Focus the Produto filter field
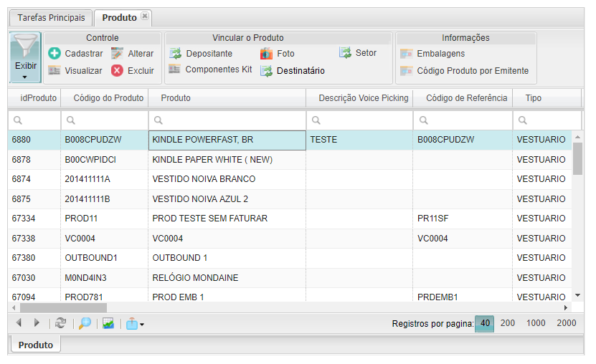Image resolution: width=596 pixels, height=364 pixels. [x=227, y=120]
